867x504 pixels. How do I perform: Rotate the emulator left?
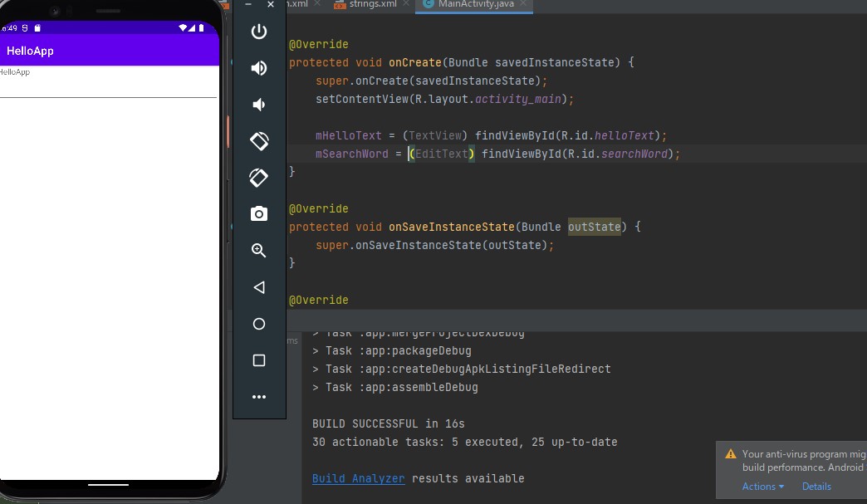point(259,141)
